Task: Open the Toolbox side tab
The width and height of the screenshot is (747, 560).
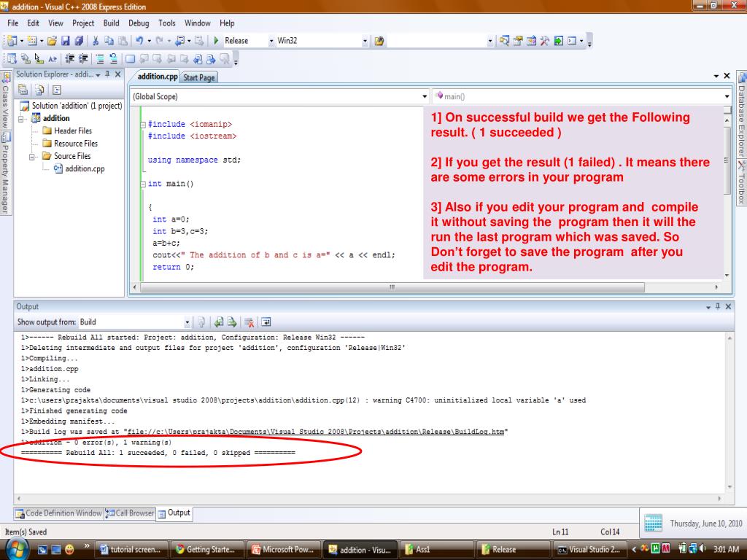Action: pos(742,184)
